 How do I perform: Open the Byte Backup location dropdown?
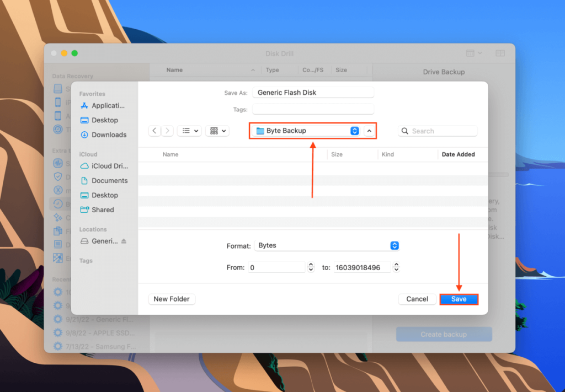point(354,131)
